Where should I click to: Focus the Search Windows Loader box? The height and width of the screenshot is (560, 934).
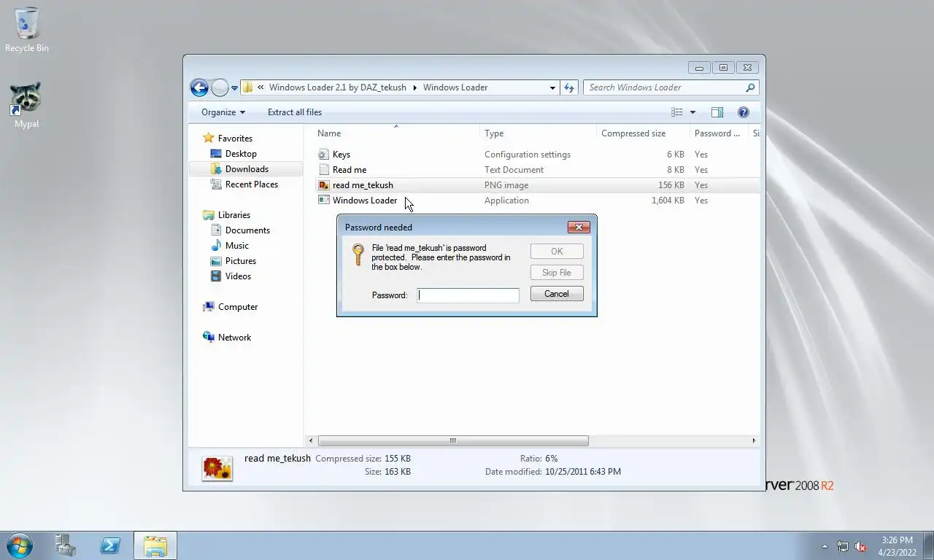pyautogui.click(x=664, y=87)
